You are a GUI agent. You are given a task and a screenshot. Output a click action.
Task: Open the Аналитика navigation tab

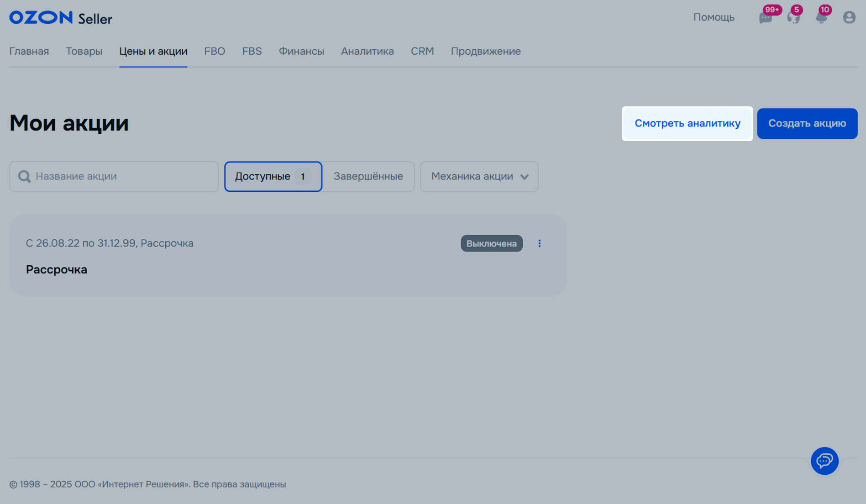pyautogui.click(x=367, y=51)
